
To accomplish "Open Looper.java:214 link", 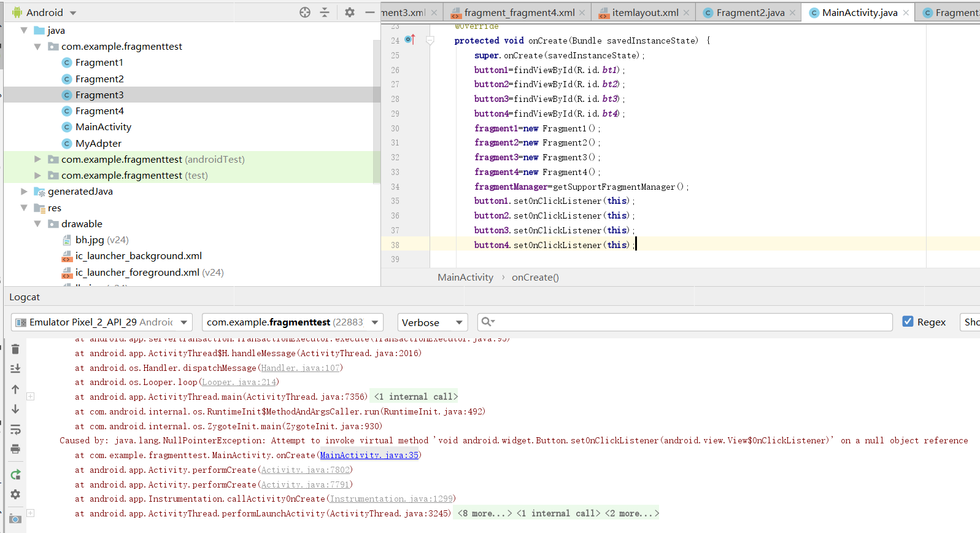I will (x=239, y=382).
